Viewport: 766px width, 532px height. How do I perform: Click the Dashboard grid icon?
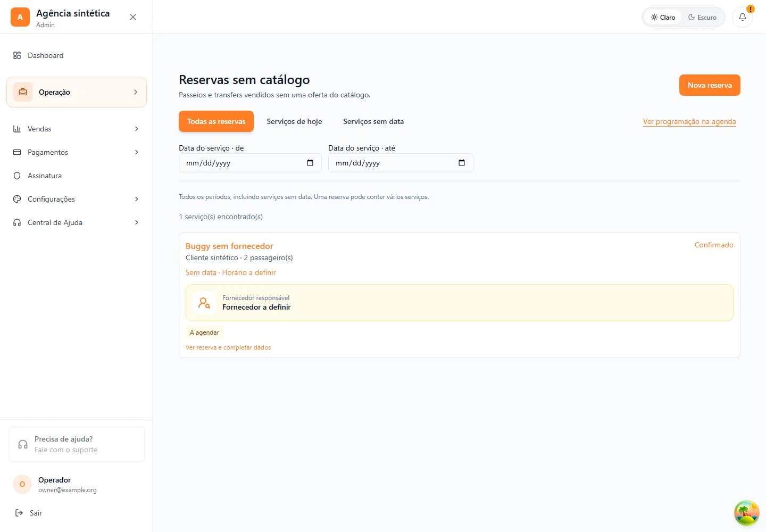pyautogui.click(x=17, y=55)
